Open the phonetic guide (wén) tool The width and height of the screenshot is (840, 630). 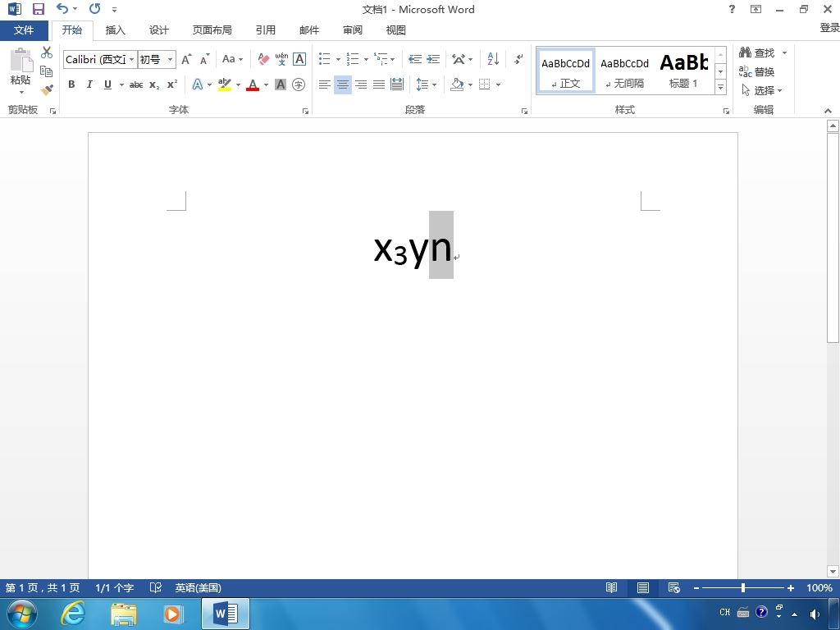[281, 59]
